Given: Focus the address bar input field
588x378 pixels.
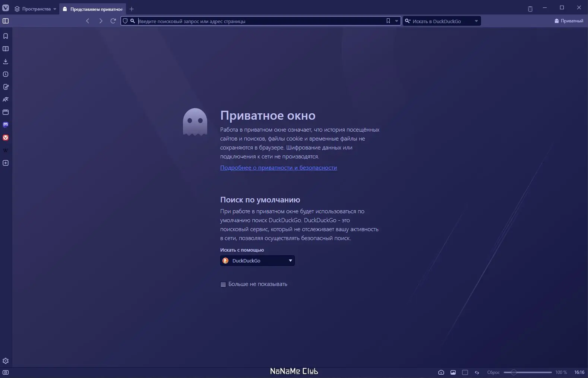Looking at the screenshot, I should [x=261, y=21].
